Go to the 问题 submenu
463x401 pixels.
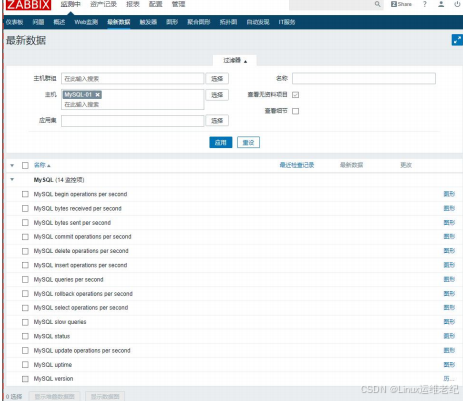click(38, 22)
